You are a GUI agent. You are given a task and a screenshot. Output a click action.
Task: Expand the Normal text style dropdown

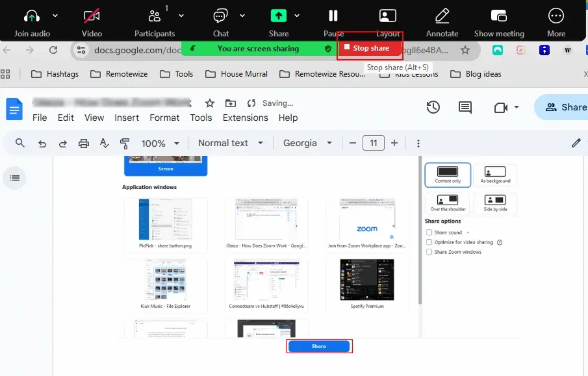231,144
